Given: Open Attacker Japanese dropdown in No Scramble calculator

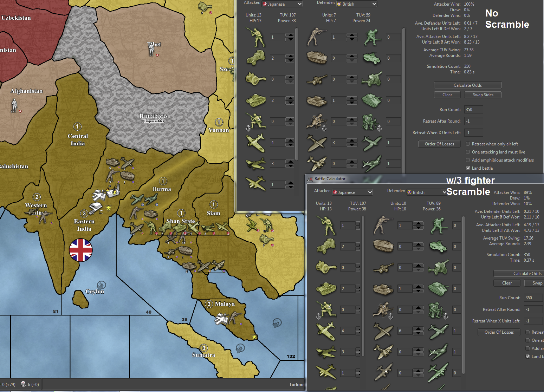Looking at the screenshot, I should (x=282, y=4).
